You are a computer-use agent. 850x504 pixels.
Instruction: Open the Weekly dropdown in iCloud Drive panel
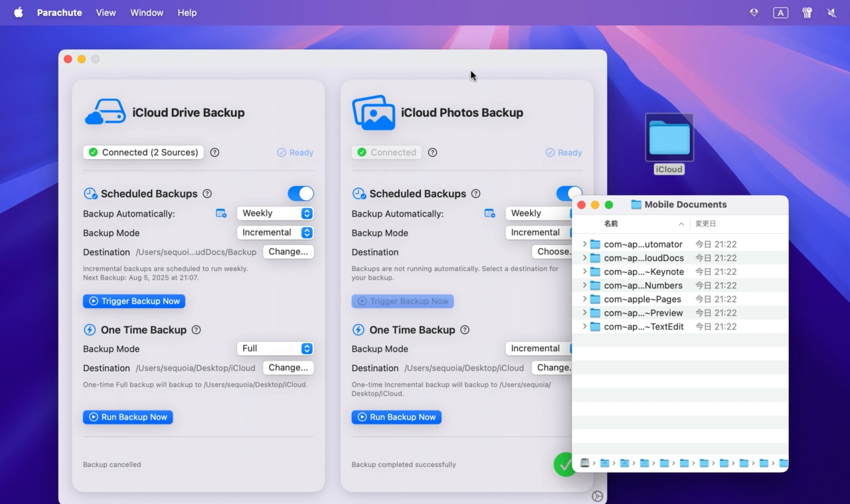[x=275, y=214]
